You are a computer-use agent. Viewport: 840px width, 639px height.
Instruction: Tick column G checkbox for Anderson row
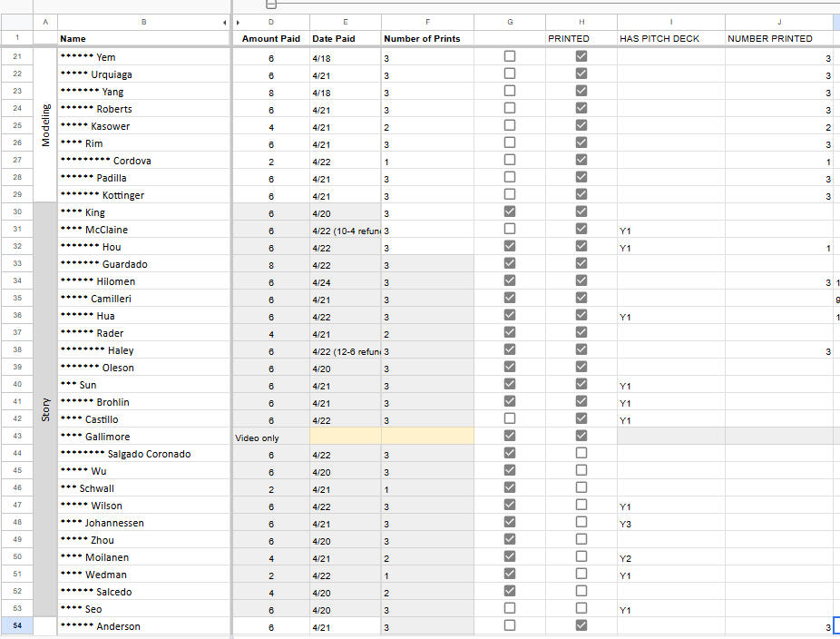510,626
